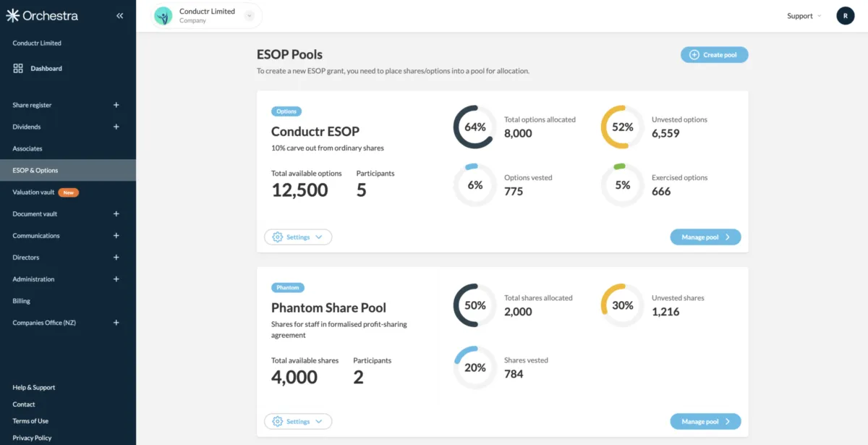Screen dimensions: 868x445
Task: Expand the Directors section
Action: pos(116,258)
